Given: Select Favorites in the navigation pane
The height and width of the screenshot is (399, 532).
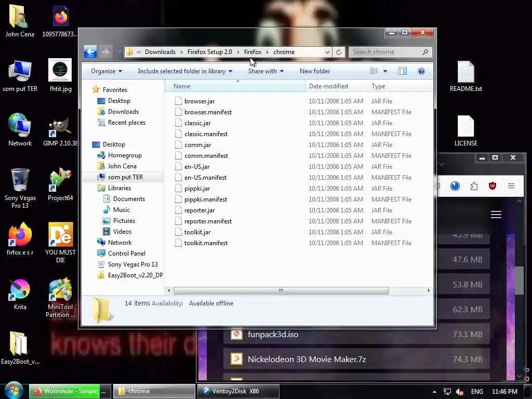Looking at the screenshot, I should click(115, 89).
